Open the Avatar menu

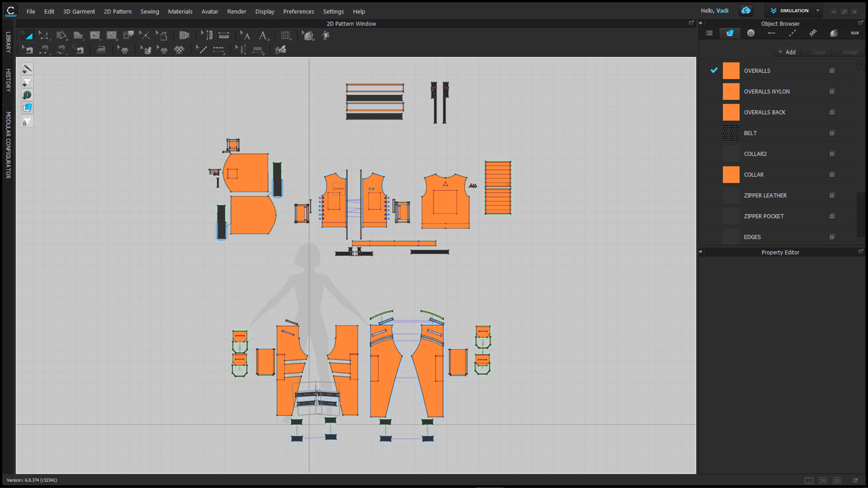pos(210,12)
